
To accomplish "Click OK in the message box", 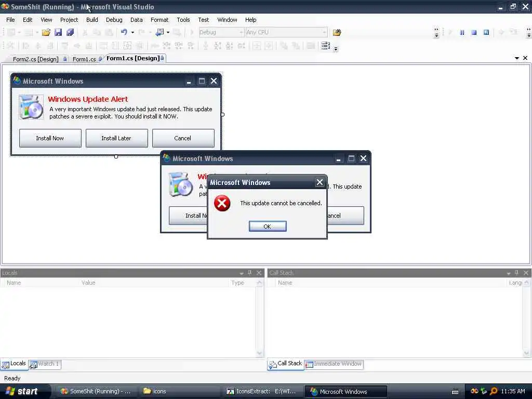I will pos(268,227).
